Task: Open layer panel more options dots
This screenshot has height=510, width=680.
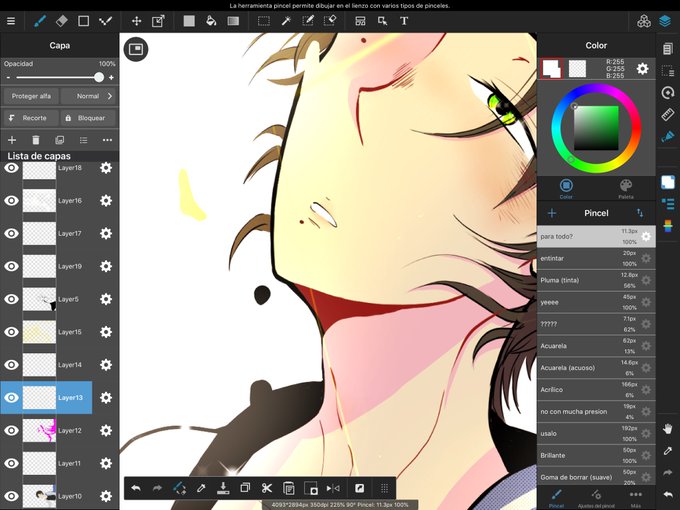Action: 107,140
